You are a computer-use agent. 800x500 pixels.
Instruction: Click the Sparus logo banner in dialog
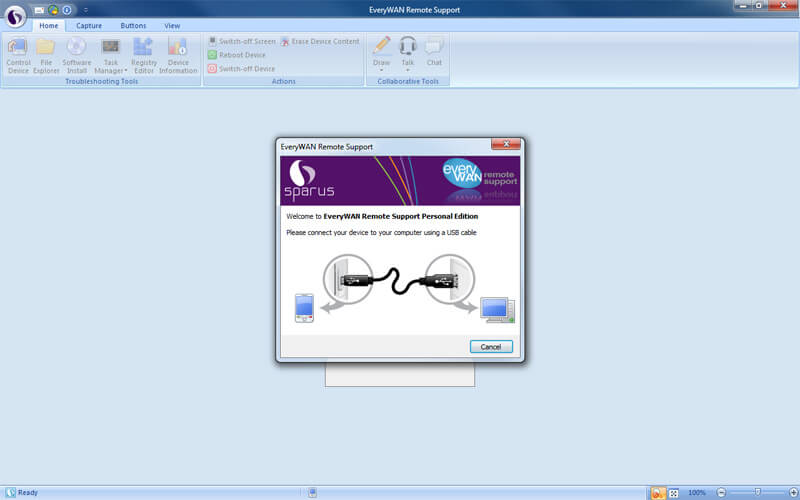tap(400, 181)
